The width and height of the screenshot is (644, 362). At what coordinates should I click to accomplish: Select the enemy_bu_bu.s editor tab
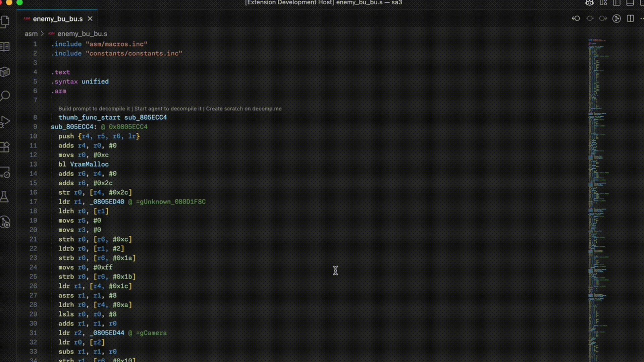[x=58, y=19]
